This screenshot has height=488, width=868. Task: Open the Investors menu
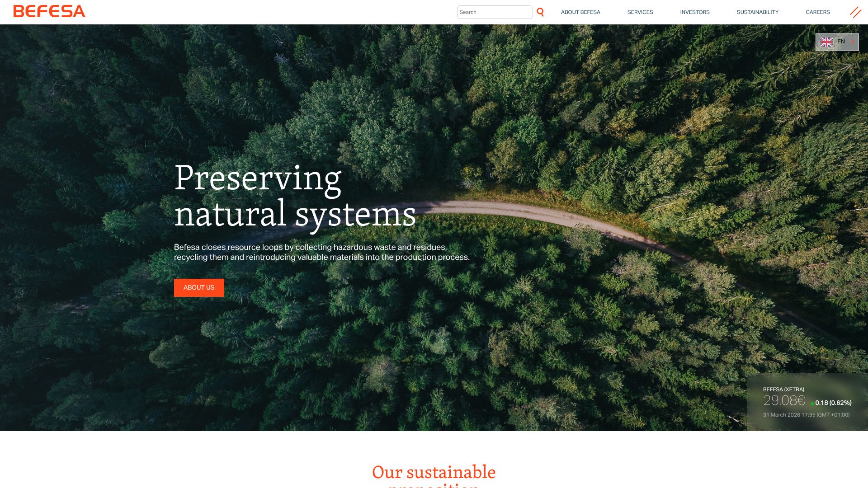[x=694, y=12]
